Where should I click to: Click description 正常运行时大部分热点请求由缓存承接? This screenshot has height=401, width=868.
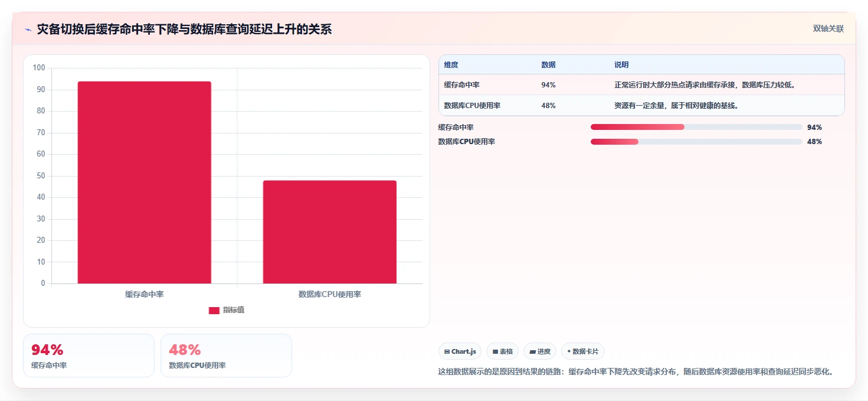705,85
